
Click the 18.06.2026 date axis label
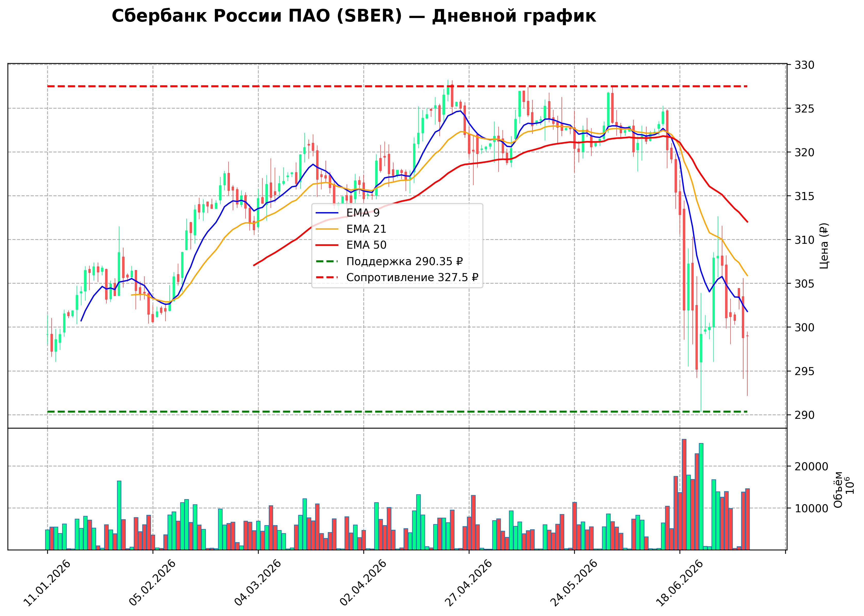[680, 583]
